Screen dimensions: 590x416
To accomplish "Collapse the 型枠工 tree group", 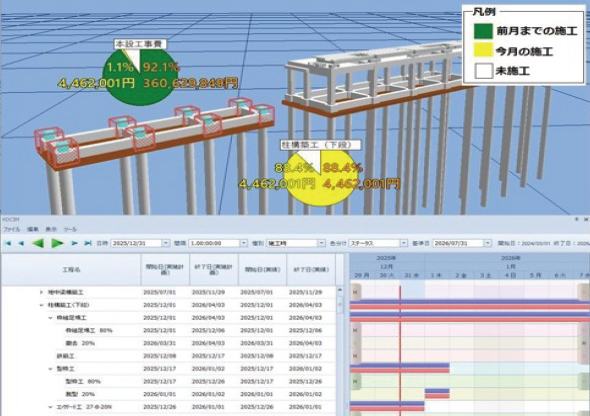I will pyautogui.click(x=50, y=369).
